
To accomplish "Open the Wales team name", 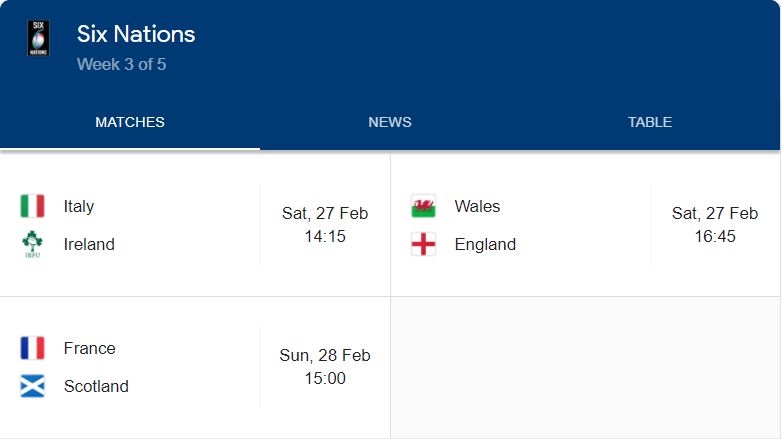I will [x=477, y=206].
